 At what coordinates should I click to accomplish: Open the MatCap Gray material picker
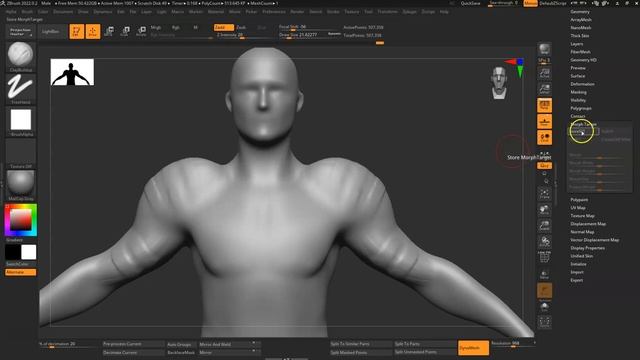point(20,186)
